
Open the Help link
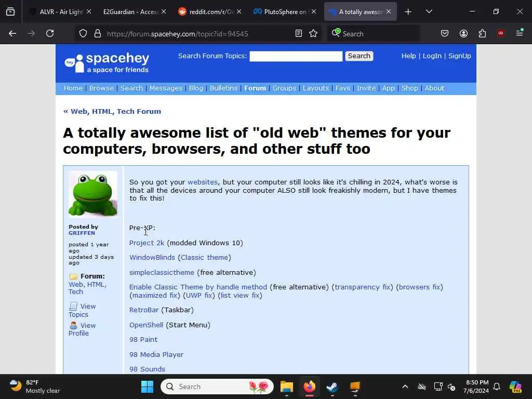(408, 56)
